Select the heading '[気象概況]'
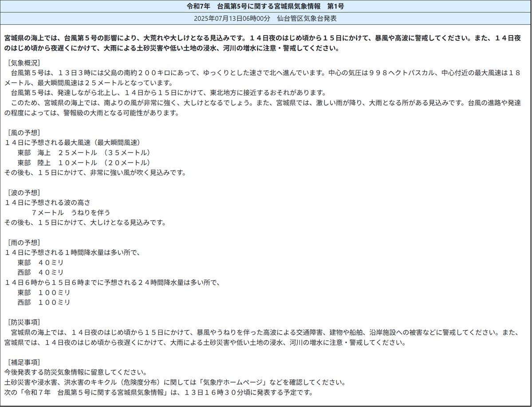The width and height of the screenshot is (532, 407). 24,63
